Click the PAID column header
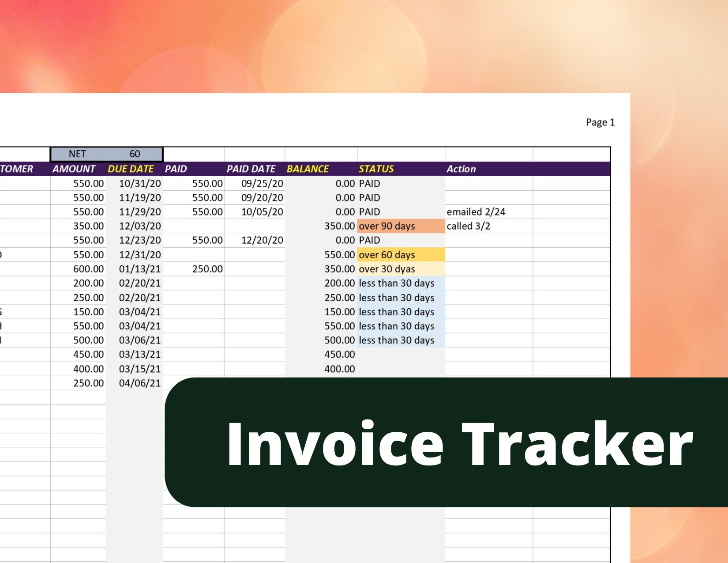This screenshot has width=728, height=563. click(176, 169)
